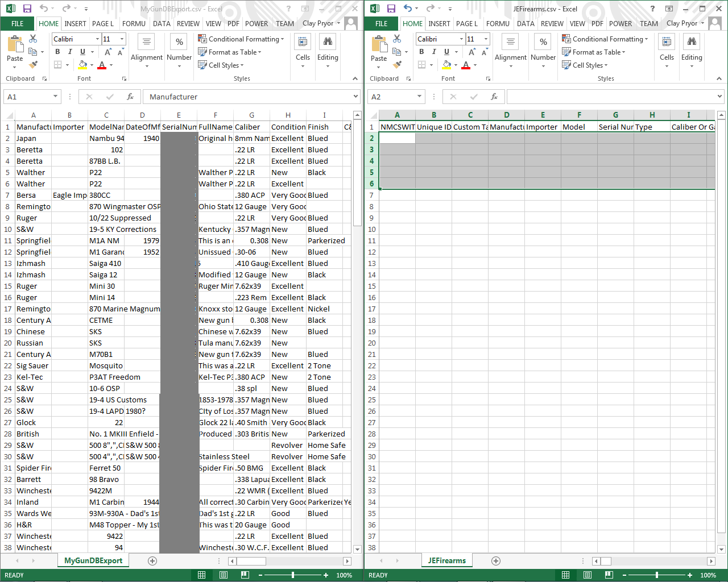
Task: Enable strikethrough-free Bold on right workbook text
Action: point(421,51)
